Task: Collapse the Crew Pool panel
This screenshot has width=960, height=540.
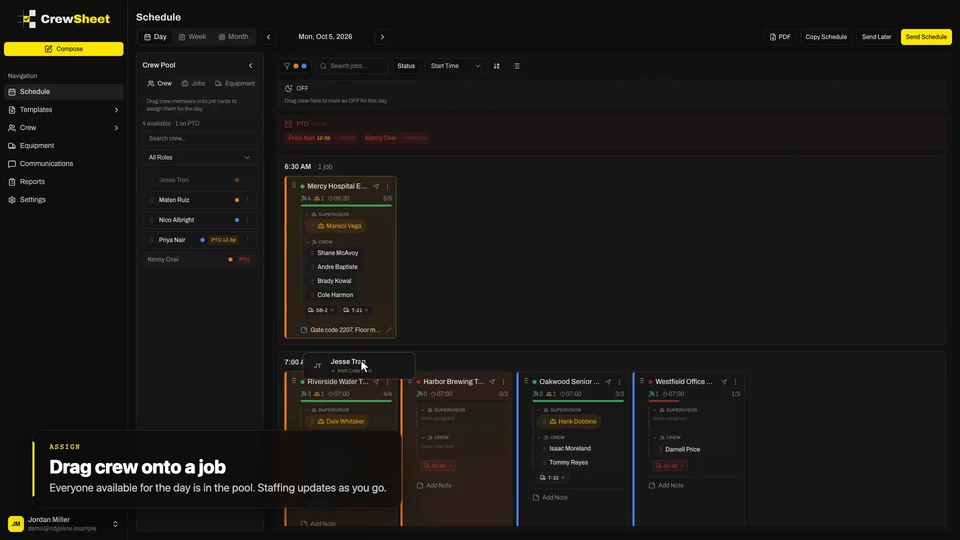Action: tap(250, 65)
